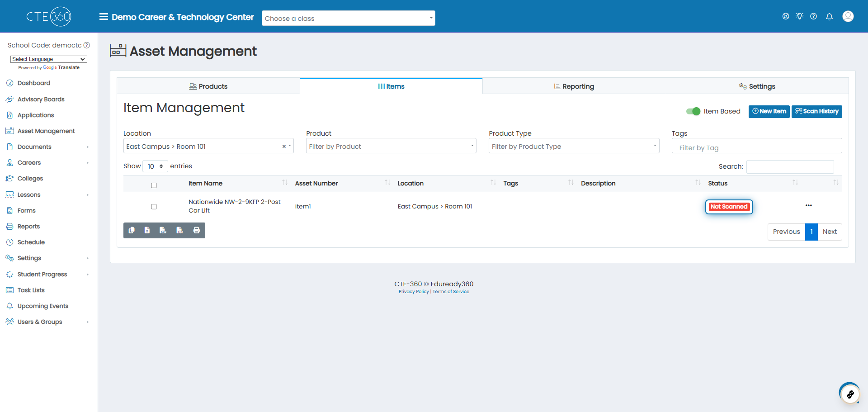Open the notifications bell
Viewport: 868px width, 412px height.
[x=829, y=17]
